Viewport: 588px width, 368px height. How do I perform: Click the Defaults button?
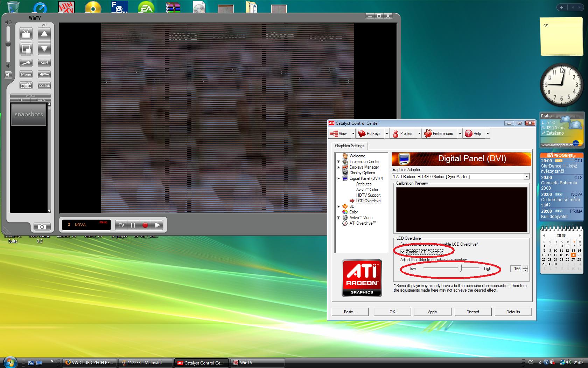point(513,312)
